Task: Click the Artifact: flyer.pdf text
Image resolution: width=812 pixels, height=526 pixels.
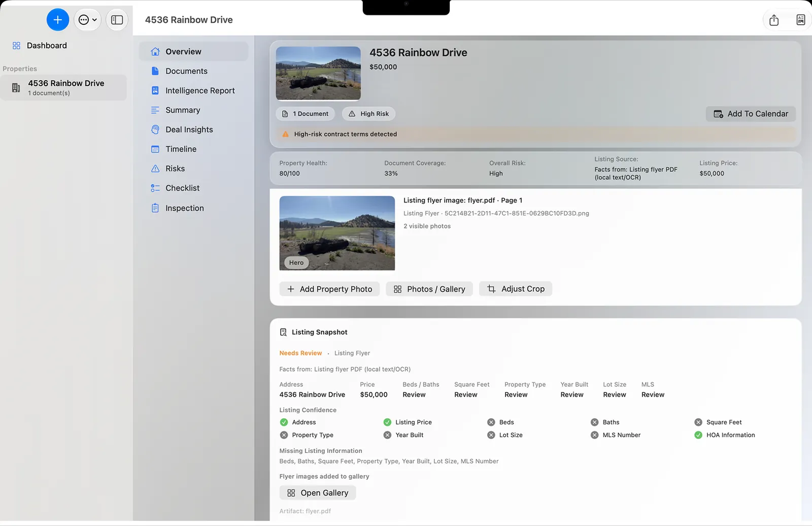Action: pyautogui.click(x=305, y=511)
